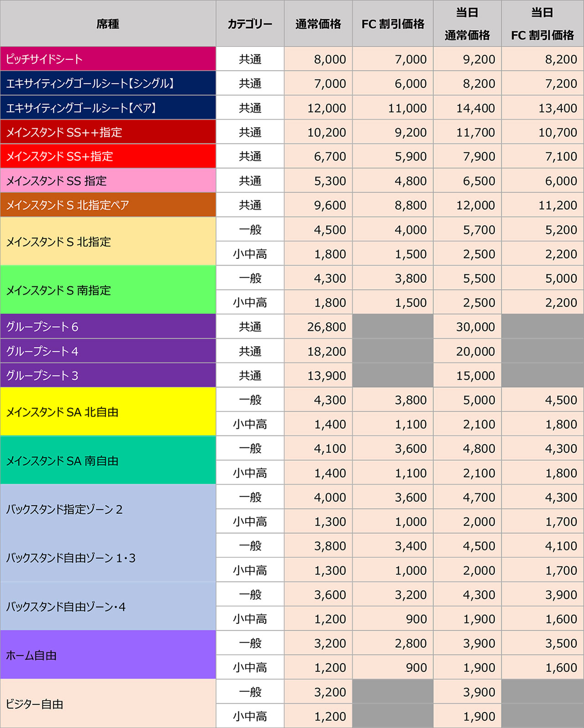Select the エキサイティングゴールシート【ペア】 cell
The height and width of the screenshot is (728, 584).
108,108
